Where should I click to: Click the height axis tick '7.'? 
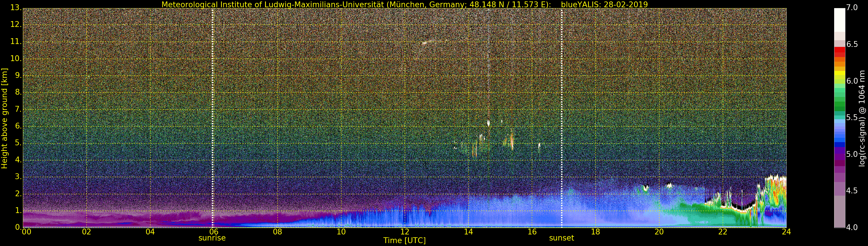pyautogui.click(x=18, y=109)
